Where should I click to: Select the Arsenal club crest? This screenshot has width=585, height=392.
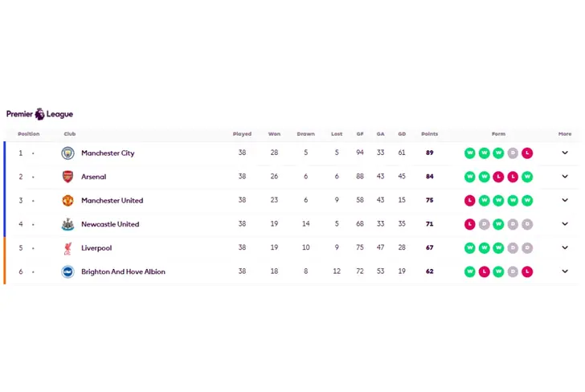pyautogui.click(x=67, y=177)
